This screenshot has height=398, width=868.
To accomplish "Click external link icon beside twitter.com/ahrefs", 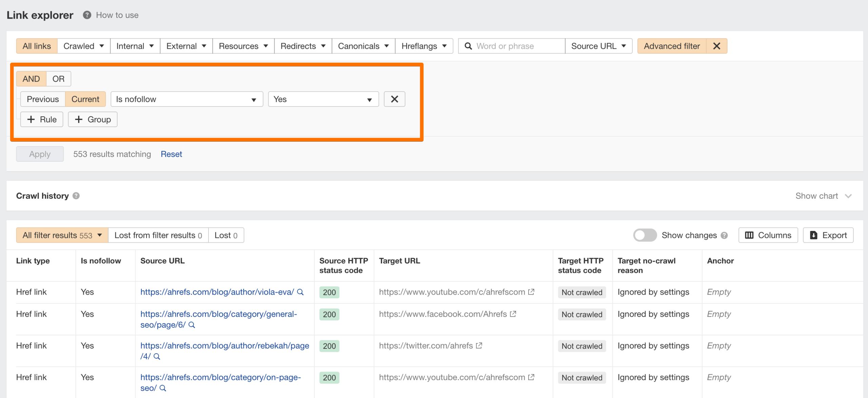I will coord(479,345).
